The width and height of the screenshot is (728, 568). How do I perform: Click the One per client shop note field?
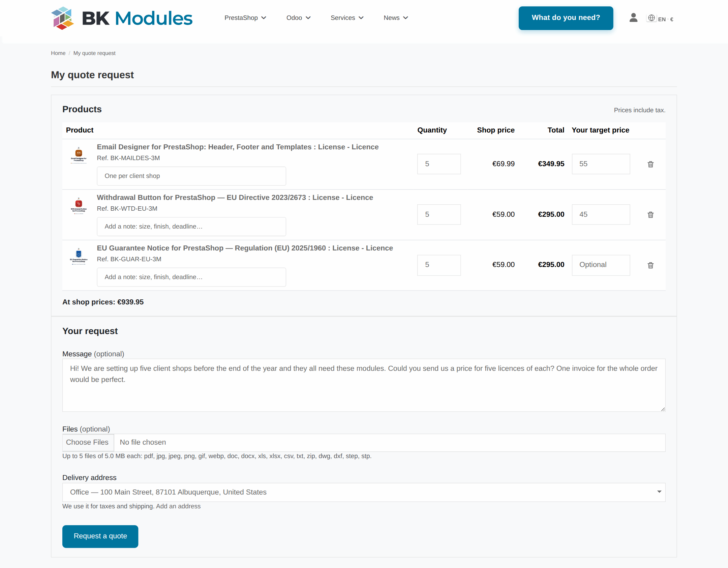point(191,176)
